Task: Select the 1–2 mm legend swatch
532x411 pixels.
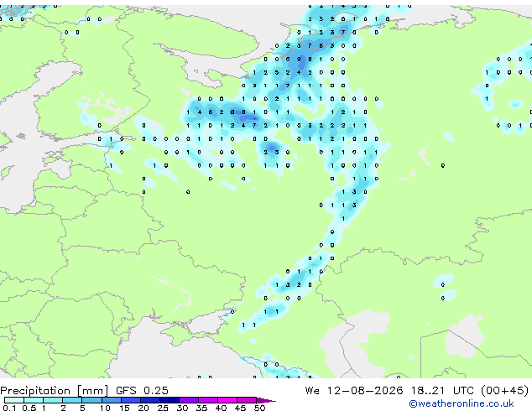Action: coord(53,400)
